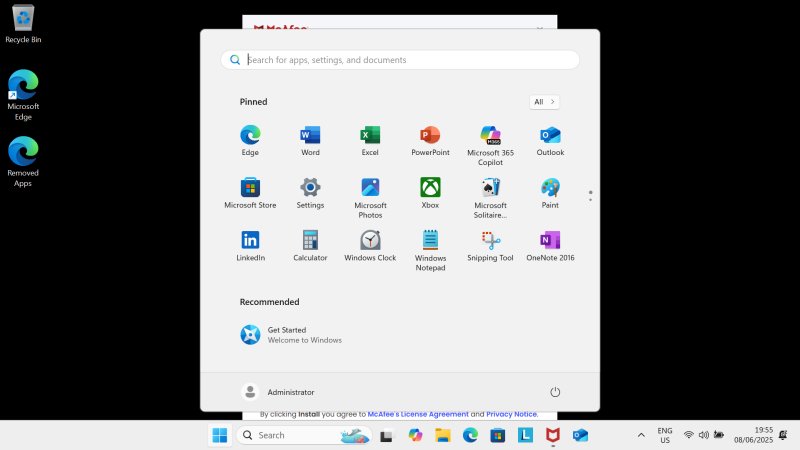Launch Microsoft Solitaire collection
Screen dimensions: 800x450
pos(490,198)
